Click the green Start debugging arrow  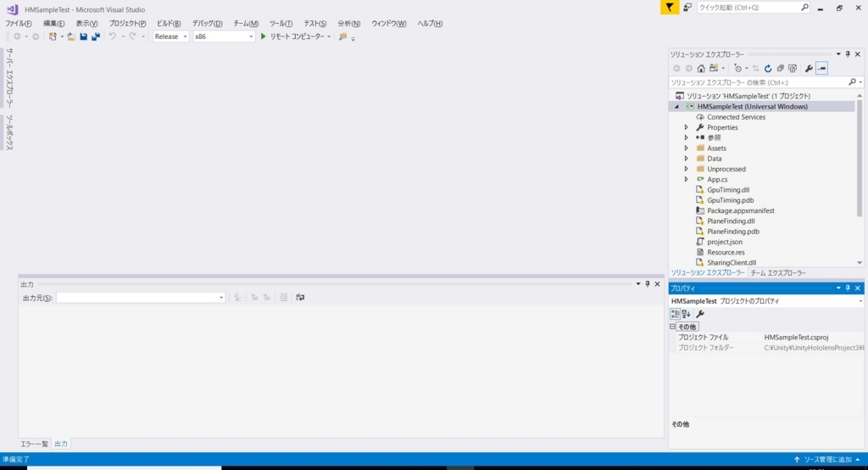264,36
